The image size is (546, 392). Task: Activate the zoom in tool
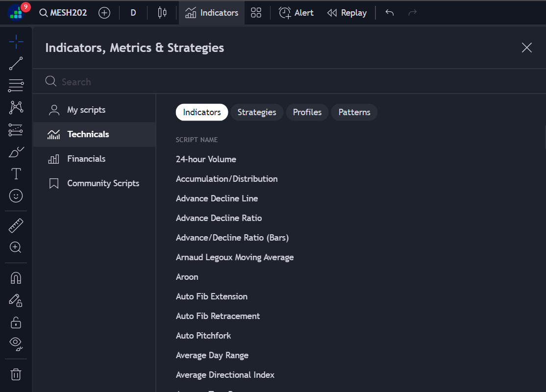(x=16, y=247)
